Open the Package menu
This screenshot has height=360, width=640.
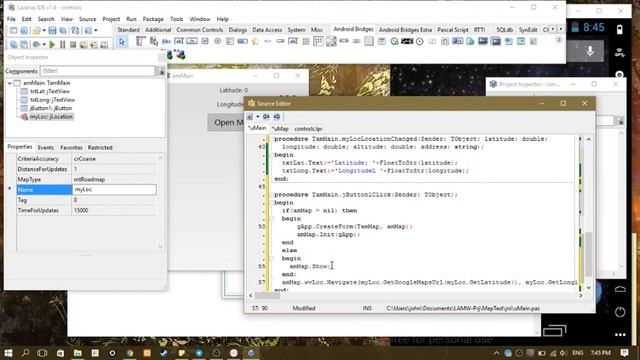click(x=153, y=19)
